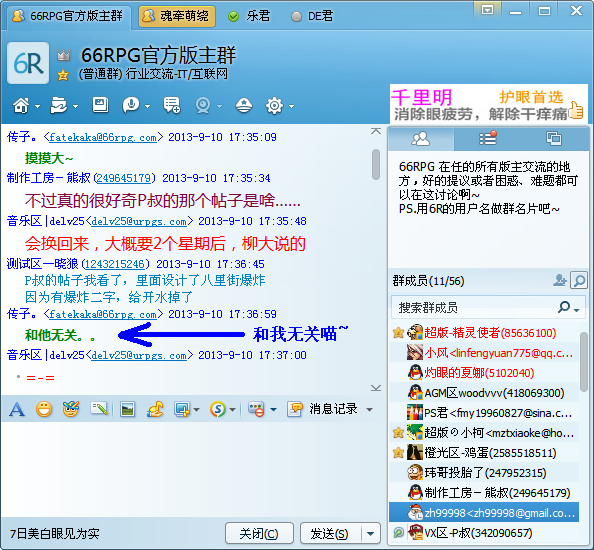Screen dimensions: 594x550
Task: Click the 关闭(C) button
Action: point(259,533)
